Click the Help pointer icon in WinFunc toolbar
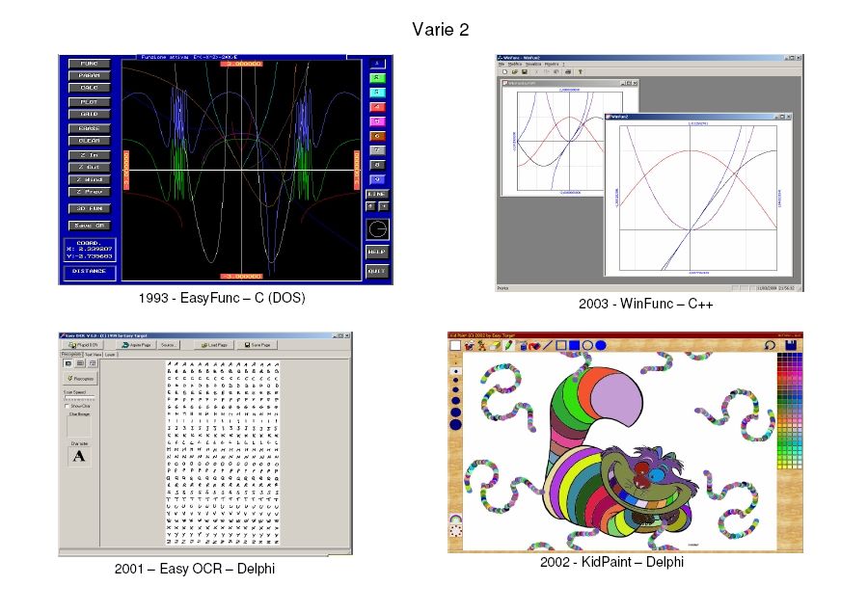 click(581, 72)
